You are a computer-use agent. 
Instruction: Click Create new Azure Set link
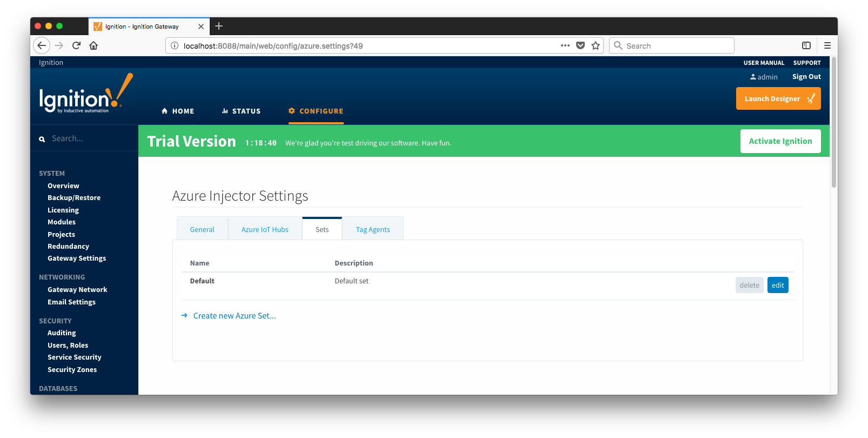234,316
